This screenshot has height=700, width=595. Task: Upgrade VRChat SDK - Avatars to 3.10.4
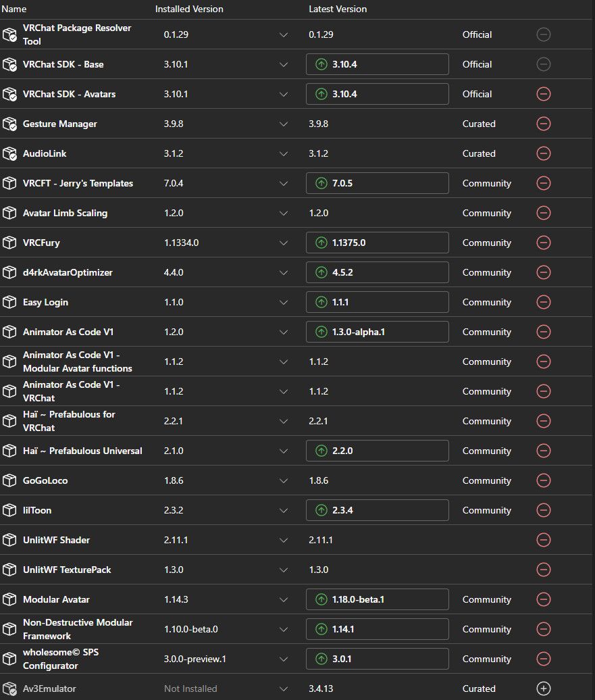377,94
